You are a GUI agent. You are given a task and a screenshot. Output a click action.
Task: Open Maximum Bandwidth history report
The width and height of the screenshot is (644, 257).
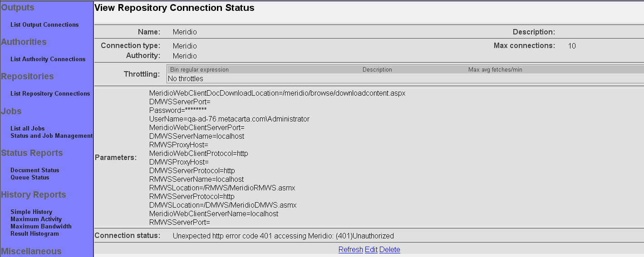click(41, 227)
